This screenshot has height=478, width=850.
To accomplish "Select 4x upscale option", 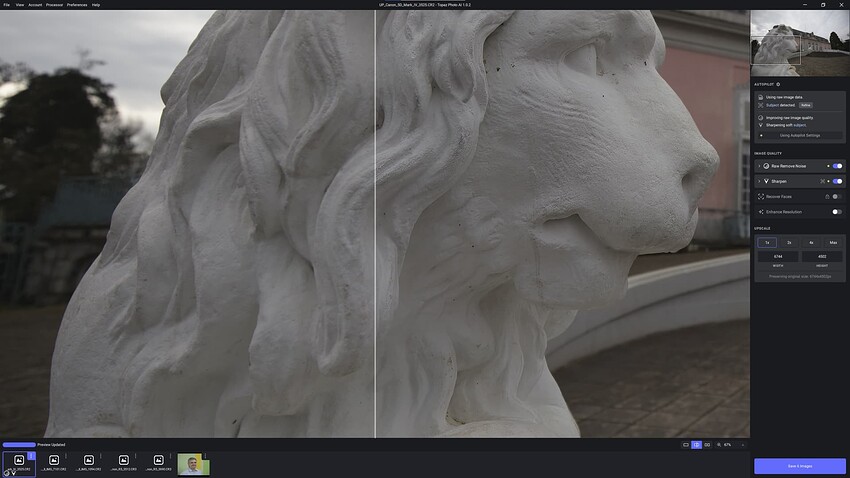I will tap(811, 242).
